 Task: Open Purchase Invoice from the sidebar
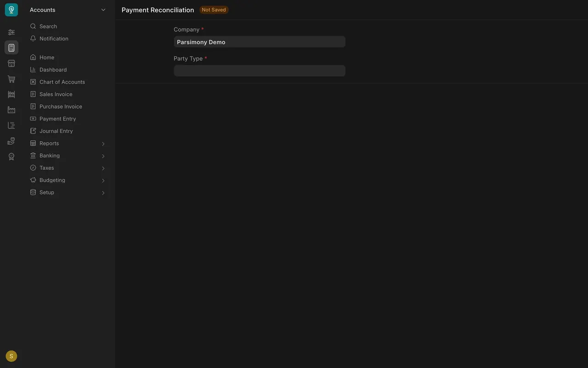pos(68,107)
